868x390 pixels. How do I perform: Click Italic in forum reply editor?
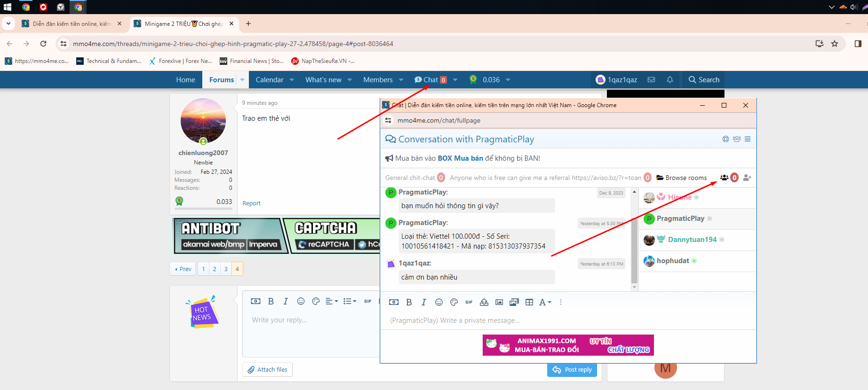[286, 301]
